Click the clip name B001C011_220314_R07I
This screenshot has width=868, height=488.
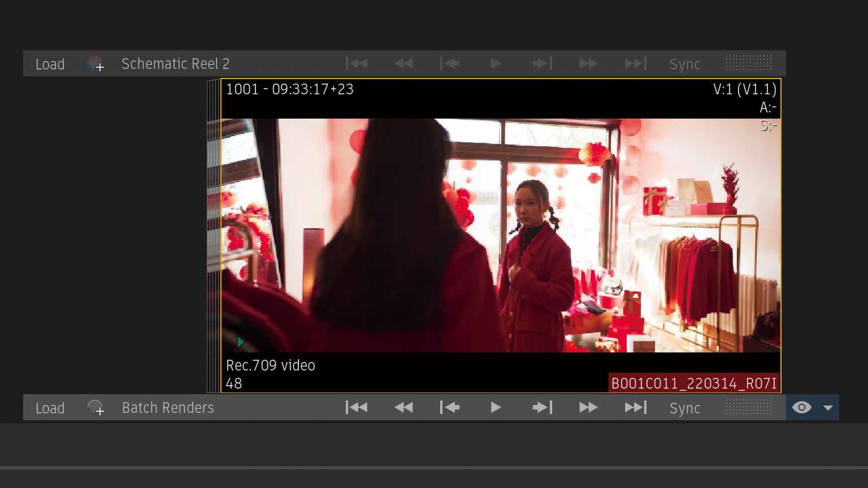(694, 384)
